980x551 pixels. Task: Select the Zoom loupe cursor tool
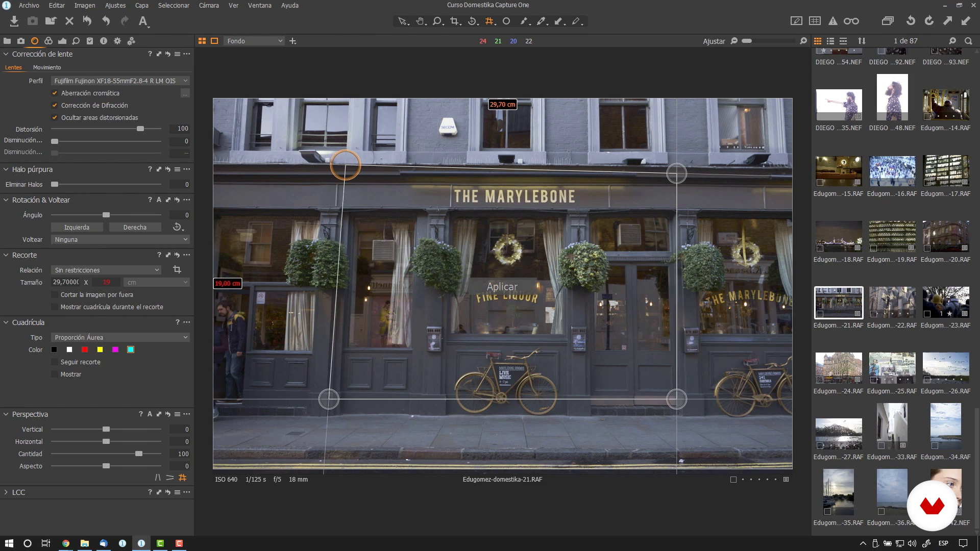(437, 21)
